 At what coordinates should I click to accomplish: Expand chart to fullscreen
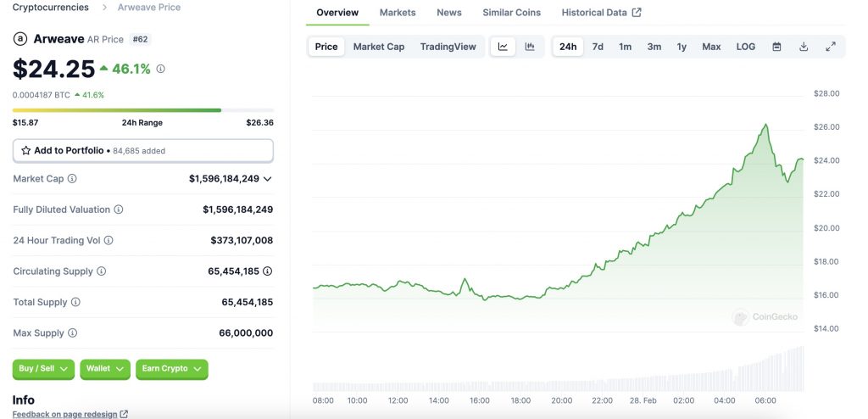coord(831,47)
